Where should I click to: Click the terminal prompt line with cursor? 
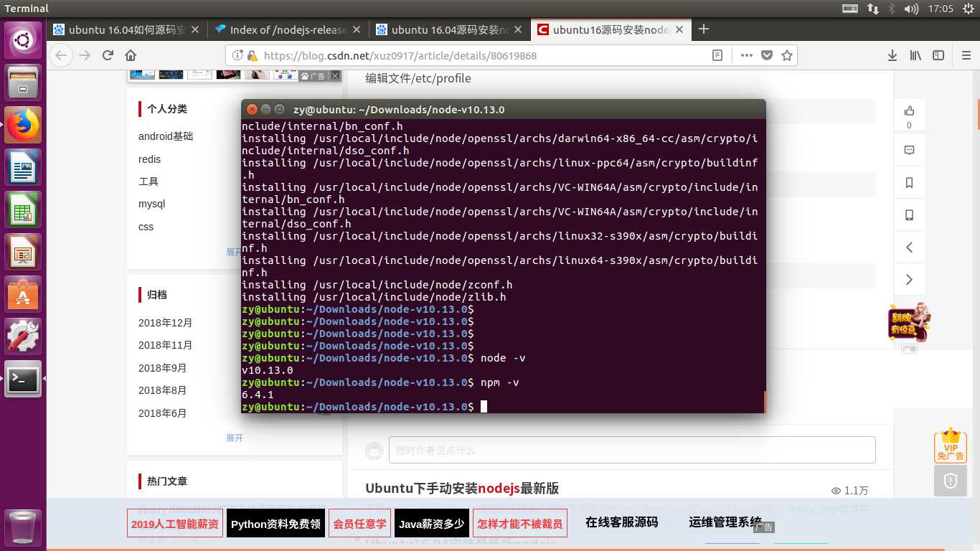pyautogui.click(x=365, y=407)
